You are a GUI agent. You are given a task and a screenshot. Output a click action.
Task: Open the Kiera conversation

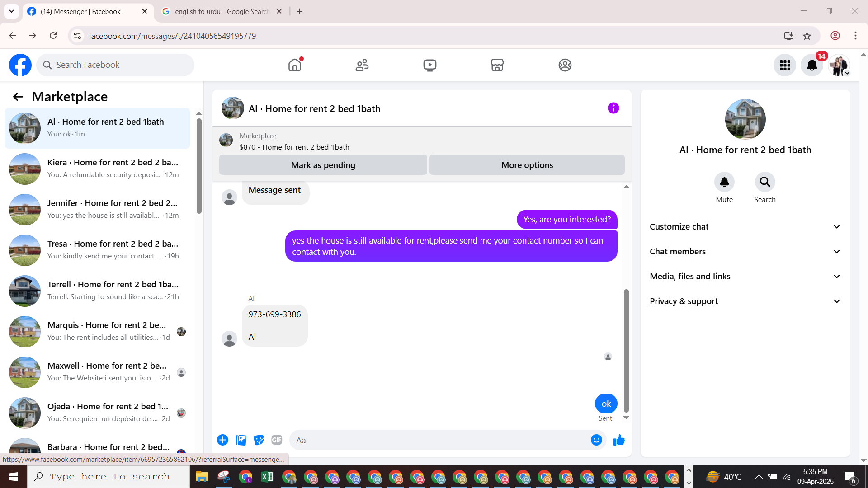97,169
